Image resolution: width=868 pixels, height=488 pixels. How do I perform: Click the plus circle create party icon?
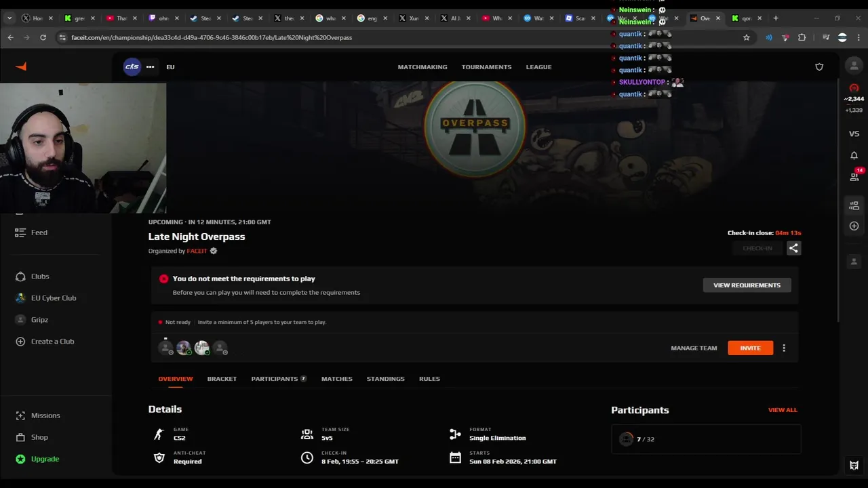click(x=854, y=226)
